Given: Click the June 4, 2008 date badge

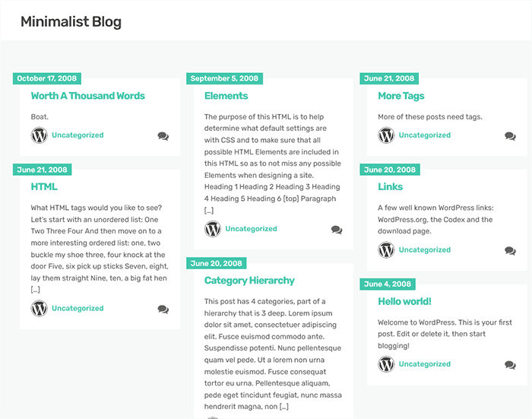Looking at the screenshot, I should point(387,284).
